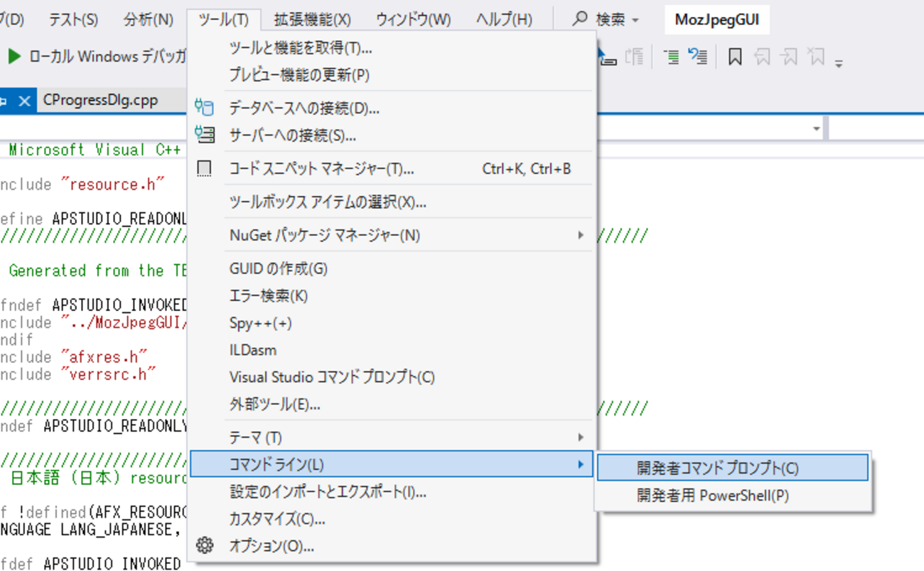
Task: Choose 設定のインポートとエクスポート(I)...
Action: pyautogui.click(x=391, y=491)
